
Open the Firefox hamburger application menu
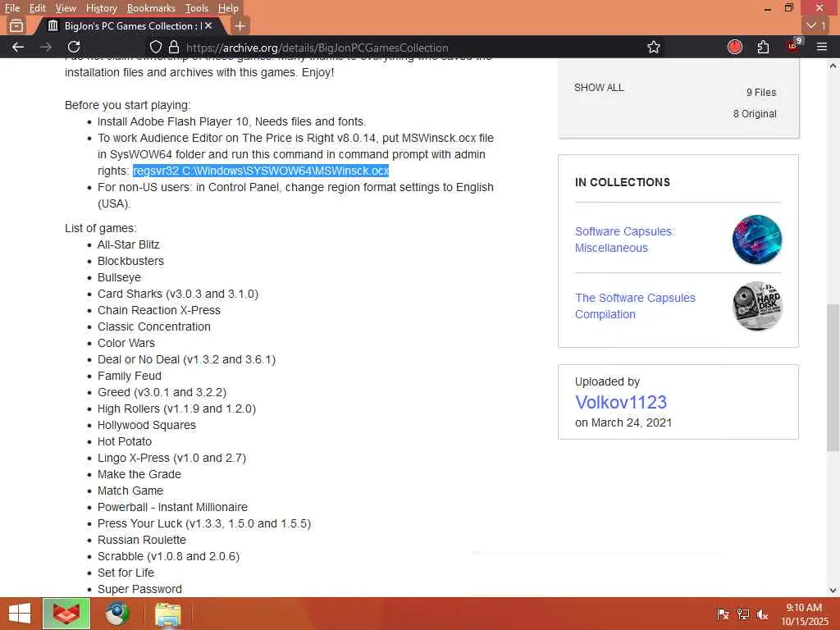point(822,47)
